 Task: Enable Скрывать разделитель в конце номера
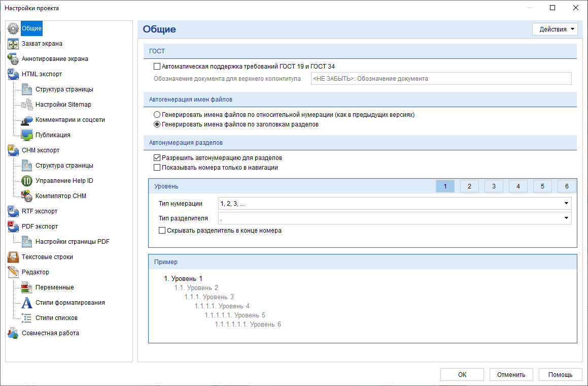click(x=162, y=231)
